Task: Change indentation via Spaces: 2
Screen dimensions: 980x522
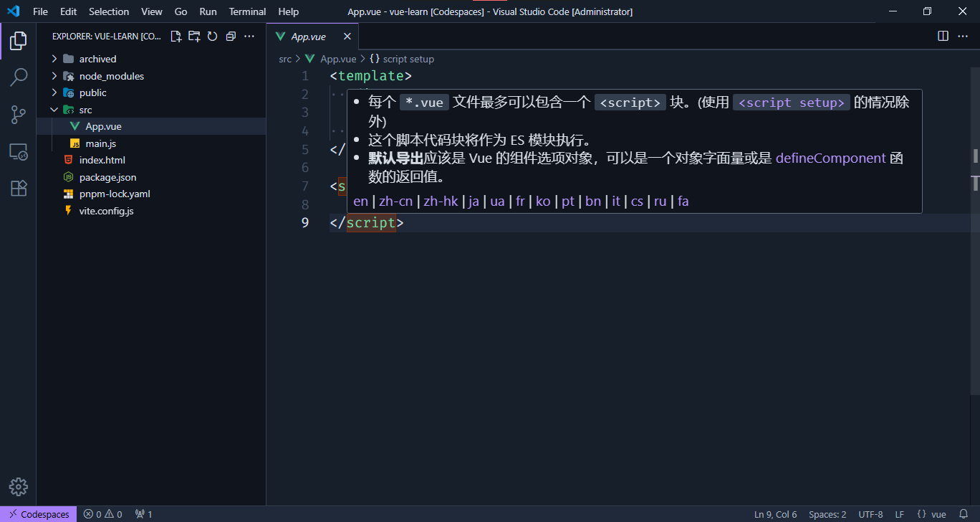Action: tap(827, 514)
